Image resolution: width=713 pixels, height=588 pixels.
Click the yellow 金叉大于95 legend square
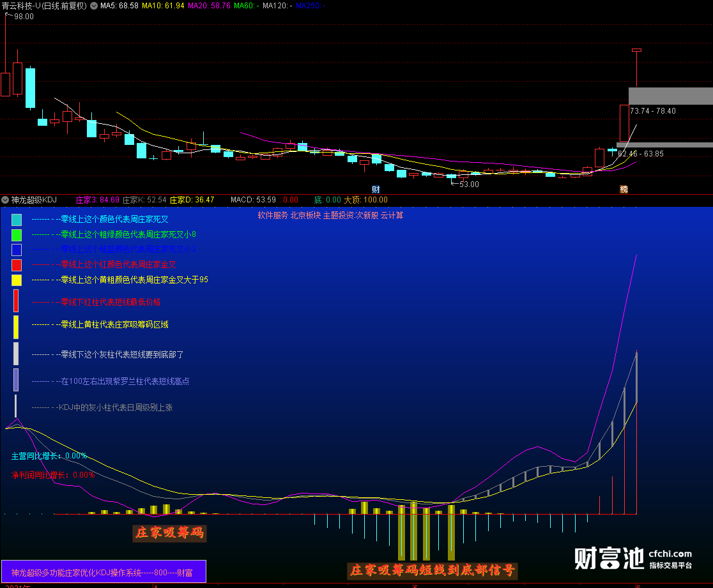point(17,280)
